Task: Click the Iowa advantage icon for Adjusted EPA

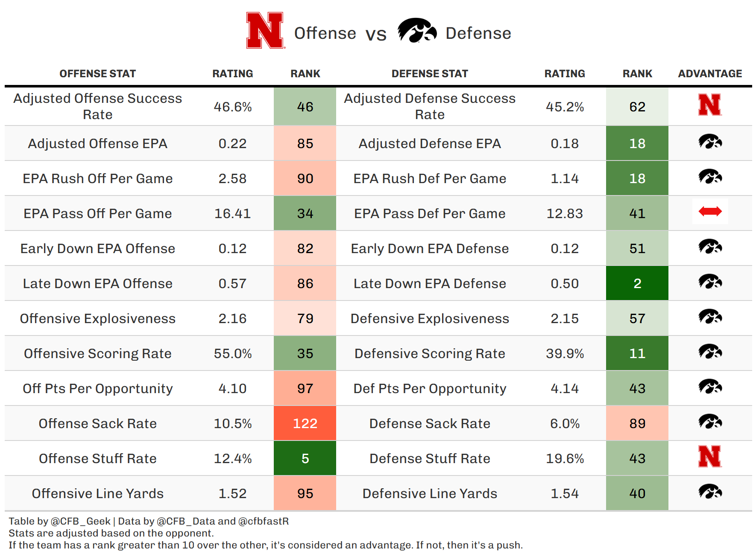Action: pos(710,142)
